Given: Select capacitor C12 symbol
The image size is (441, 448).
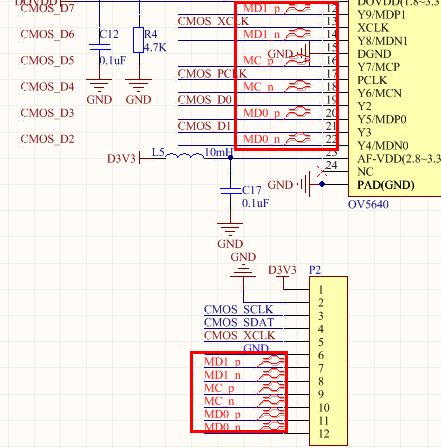Looking at the screenshot, I should pos(99,47).
